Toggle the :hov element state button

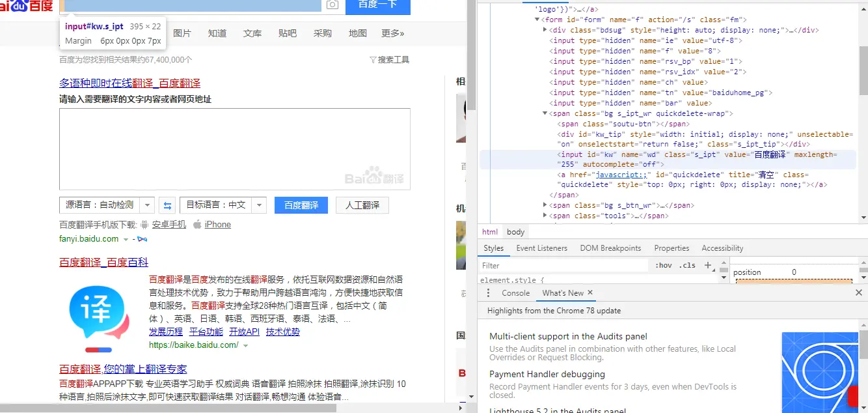pyautogui.click(x=664, y=266)
